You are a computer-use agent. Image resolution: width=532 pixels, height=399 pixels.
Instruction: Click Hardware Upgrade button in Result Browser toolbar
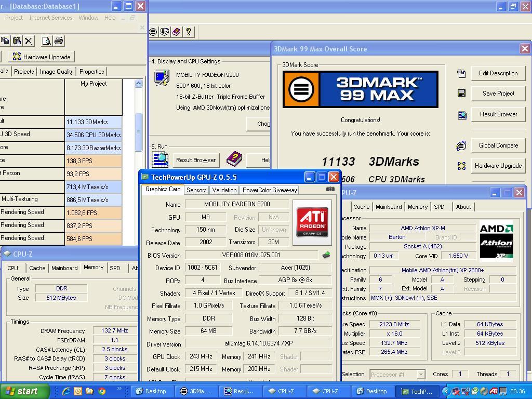41,57
